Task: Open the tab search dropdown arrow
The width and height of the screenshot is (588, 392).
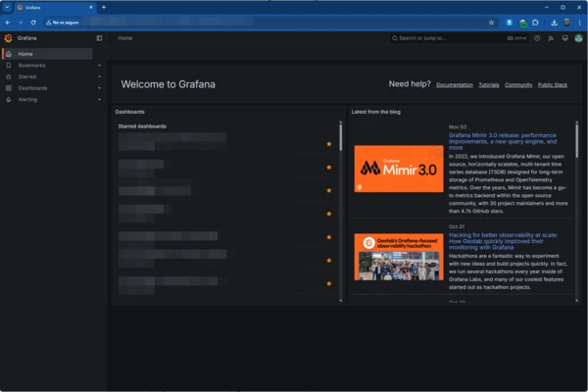Action: click(x=7, y=7)
